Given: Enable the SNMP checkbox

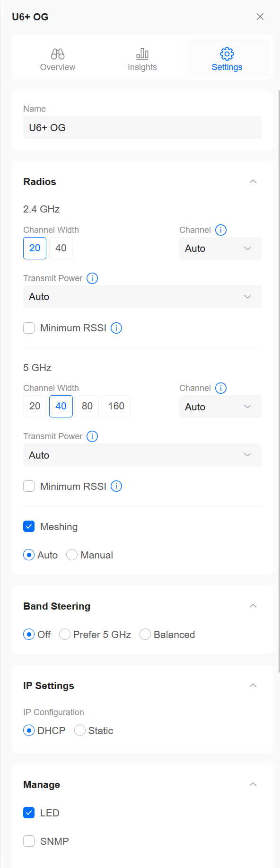Looking at the screenshot, I should (29, 841).
